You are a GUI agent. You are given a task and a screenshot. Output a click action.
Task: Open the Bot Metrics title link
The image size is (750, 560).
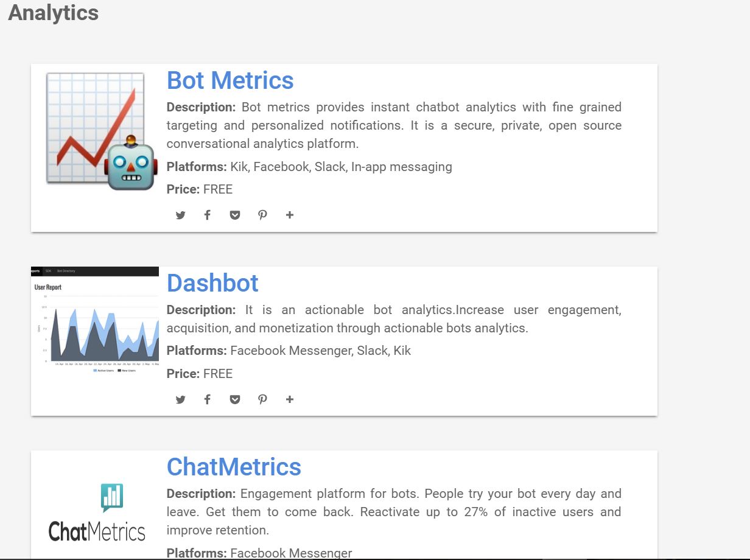pyautogui.click(x=230, y=80)
